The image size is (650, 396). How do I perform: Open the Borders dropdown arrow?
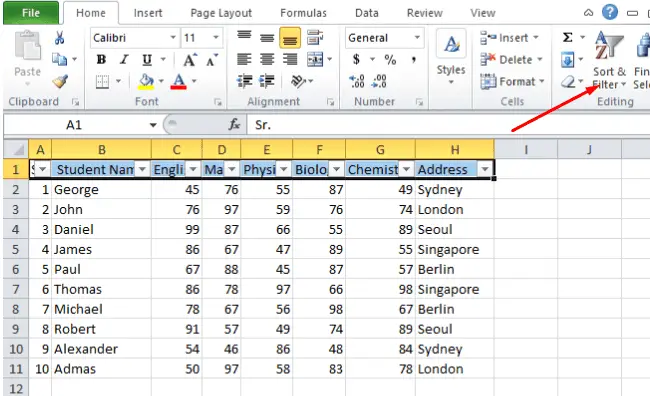[x=118, y=81]
